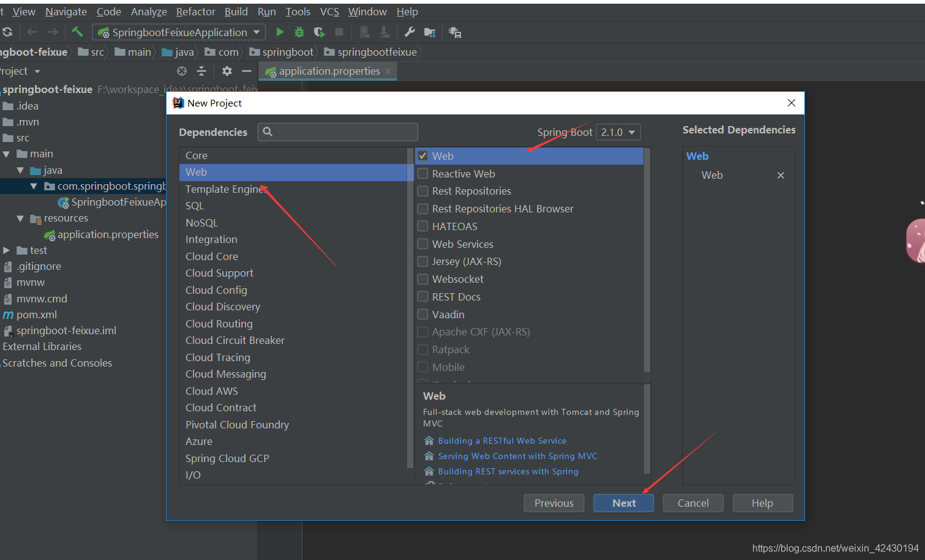Tick the Rest Repositories HAL Browser checkbox

point(422,209)
